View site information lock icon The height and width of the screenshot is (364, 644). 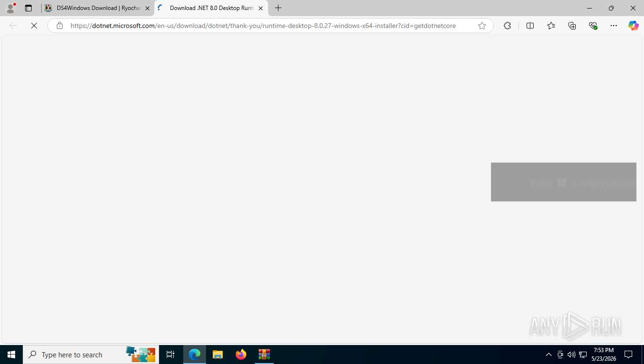pos(60,26)
